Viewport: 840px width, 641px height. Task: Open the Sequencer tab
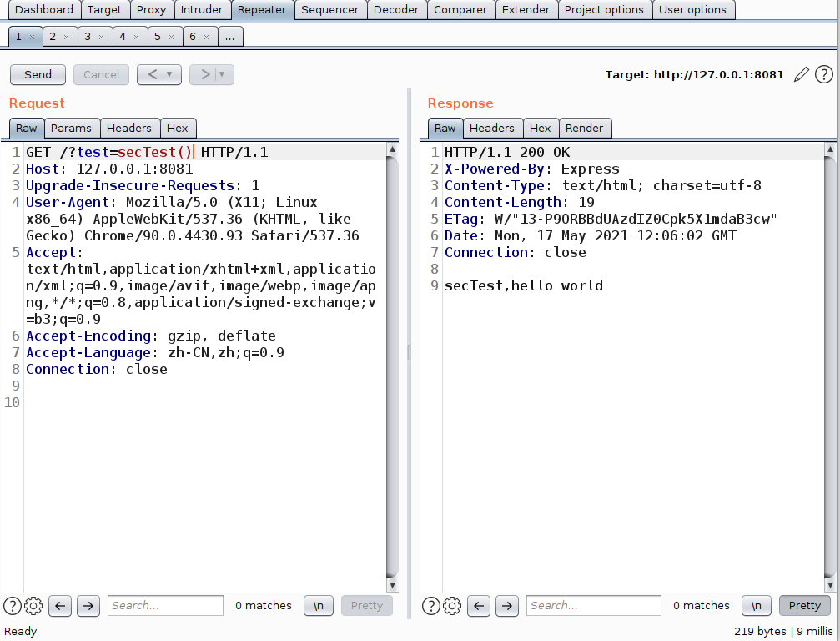330,10
